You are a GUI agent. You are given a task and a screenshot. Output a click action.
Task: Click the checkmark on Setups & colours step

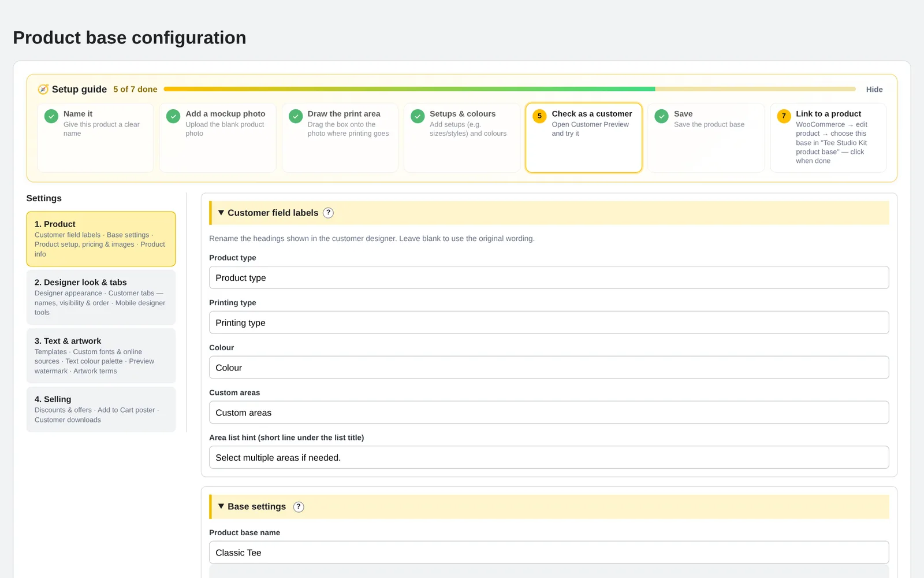click(418, 116)
